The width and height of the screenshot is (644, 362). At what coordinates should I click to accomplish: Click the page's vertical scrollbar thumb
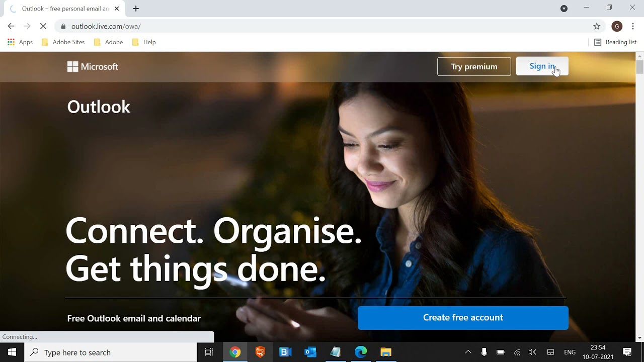[x=640, y=67]
